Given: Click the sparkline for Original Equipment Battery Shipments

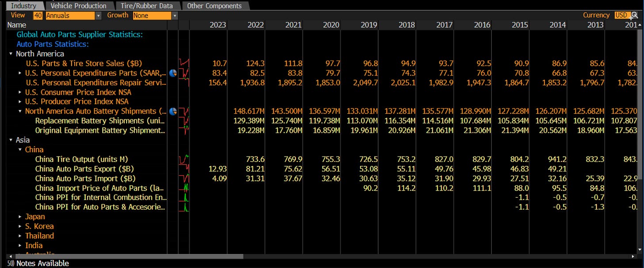Looking at the screenshot, I should click(x=183, y=130).
